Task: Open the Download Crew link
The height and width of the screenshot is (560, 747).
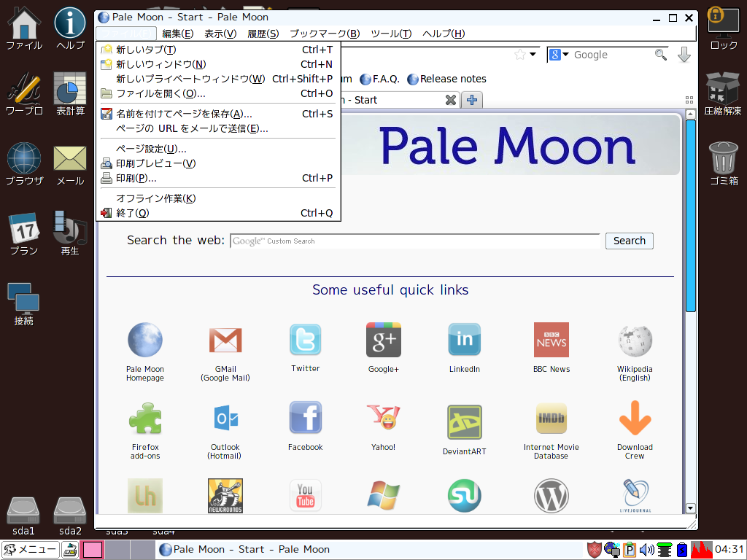Action: click(635, 430)
